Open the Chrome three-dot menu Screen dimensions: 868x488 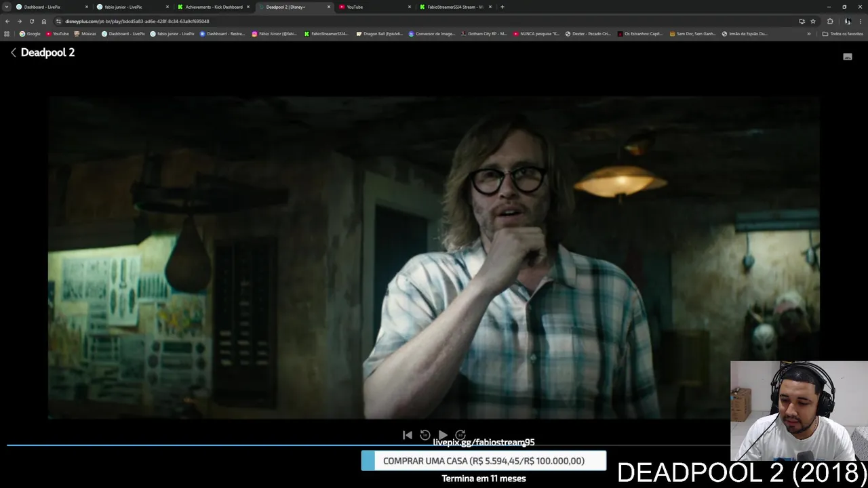(x=861, y=21)
